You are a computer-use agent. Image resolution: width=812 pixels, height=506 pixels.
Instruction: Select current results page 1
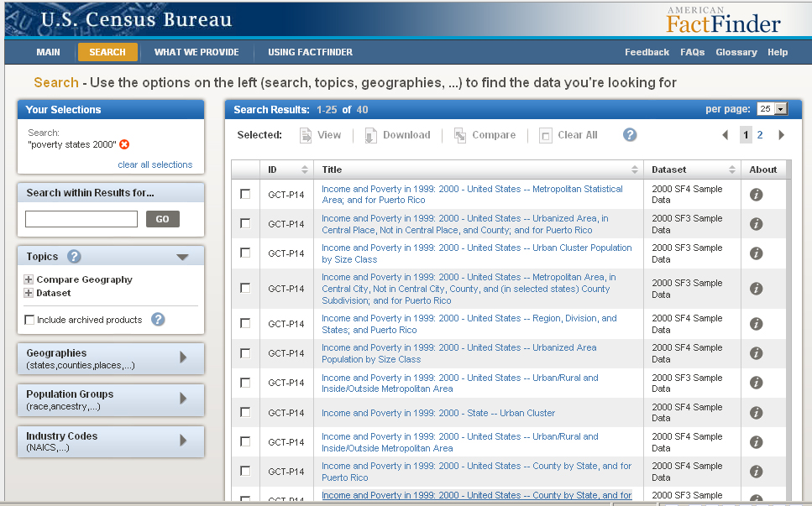[x=746, y=135]
